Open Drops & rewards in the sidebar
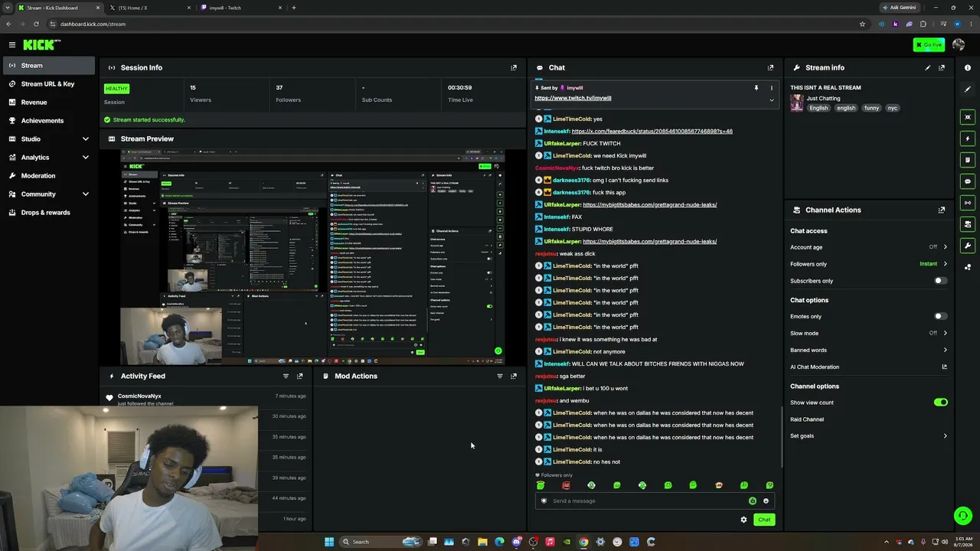The height and width of the screenshot is (551, 980). click(x=47, y=212)
